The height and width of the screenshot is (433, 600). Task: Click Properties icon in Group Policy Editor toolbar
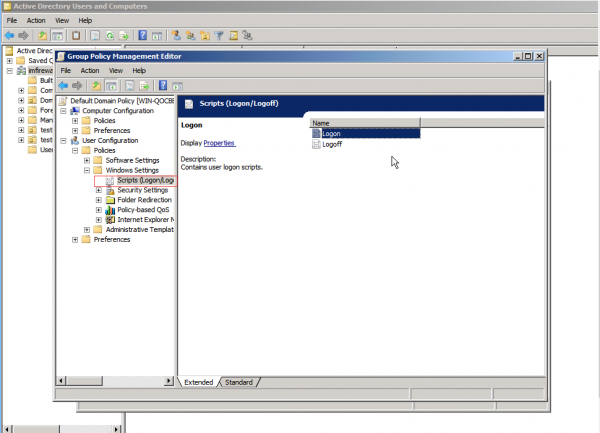click(x=130, y=86)
